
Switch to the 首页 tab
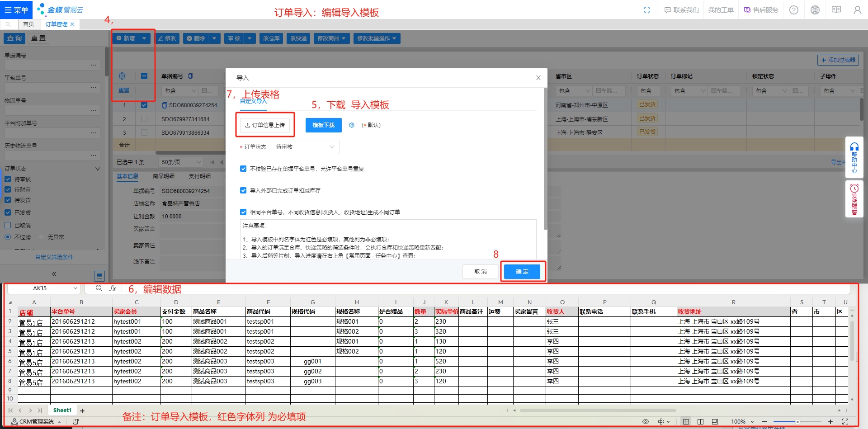tap(28, 24)
